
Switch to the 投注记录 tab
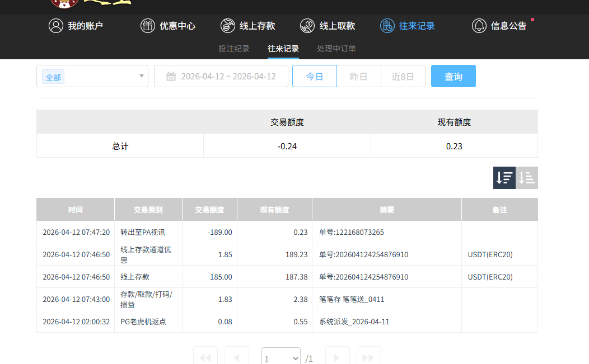point(234,49)
